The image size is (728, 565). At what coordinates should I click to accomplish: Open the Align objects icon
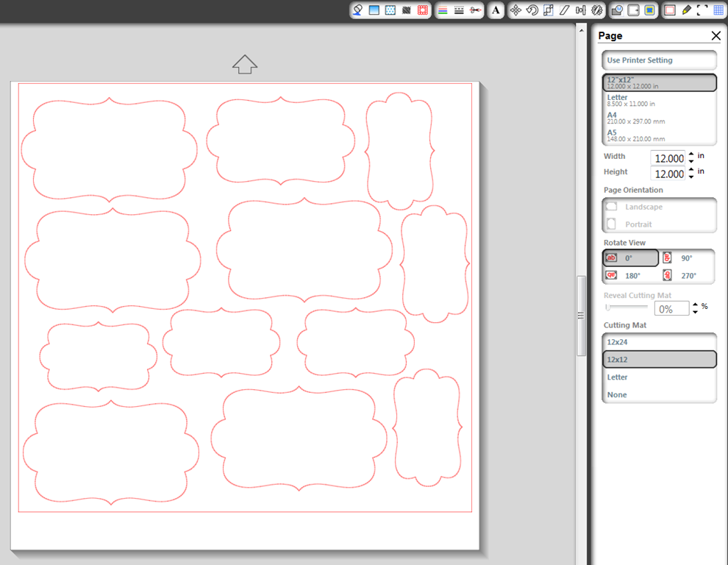(x=580, y=10)
